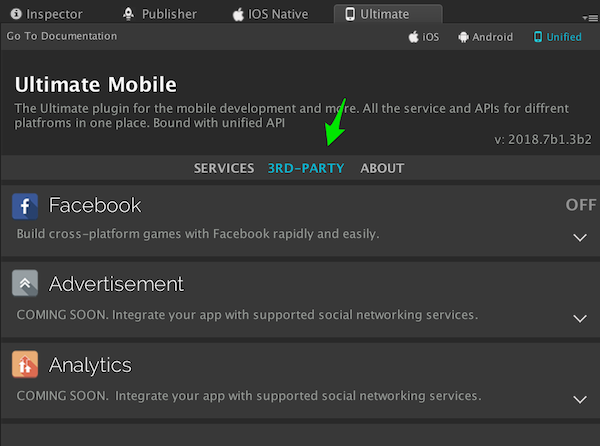Select the Android platform button
This screenshot has width=600, height=446.
click(x=486, y=37)
